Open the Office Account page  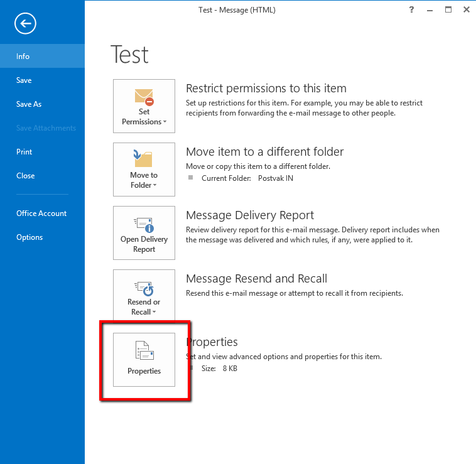tap(41, 213)
